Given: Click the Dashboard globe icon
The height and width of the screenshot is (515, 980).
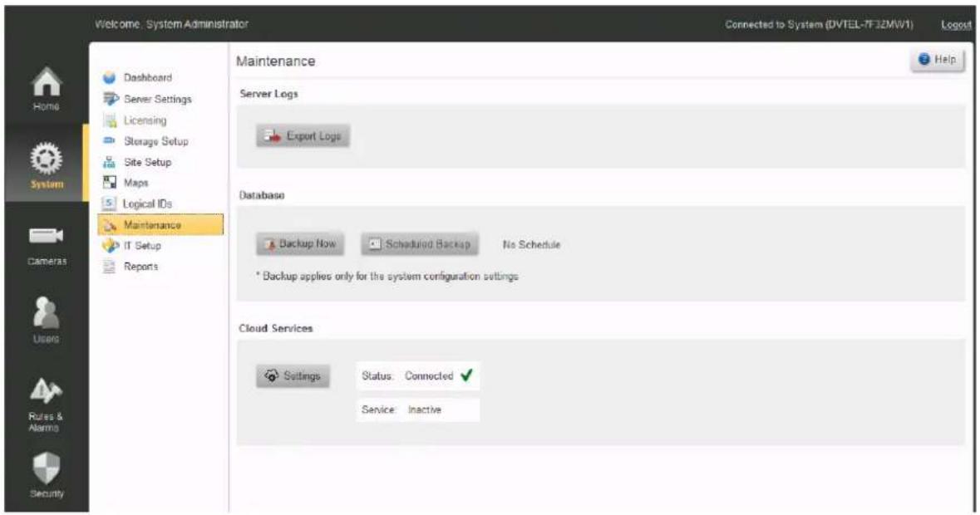Looking at the screenshot, I should pyautogui.click(x=110, y=78).
